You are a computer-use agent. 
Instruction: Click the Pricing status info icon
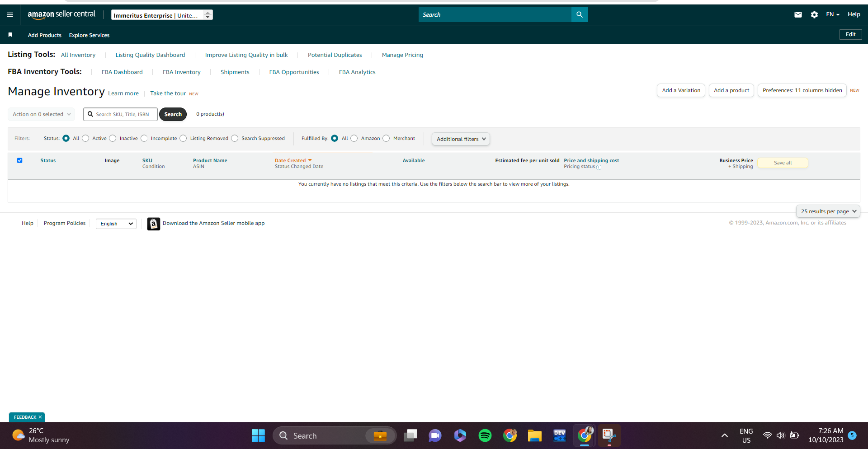599,167
